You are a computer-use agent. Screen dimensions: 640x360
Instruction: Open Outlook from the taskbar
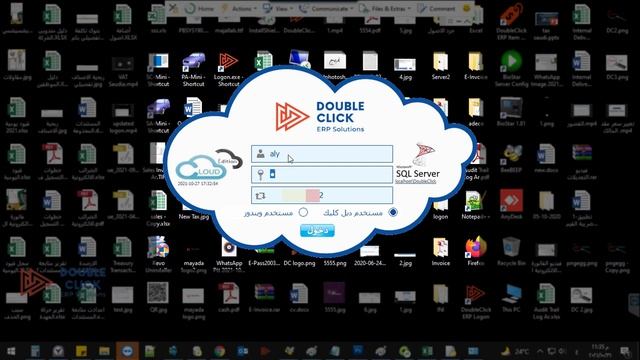(243, 351)
